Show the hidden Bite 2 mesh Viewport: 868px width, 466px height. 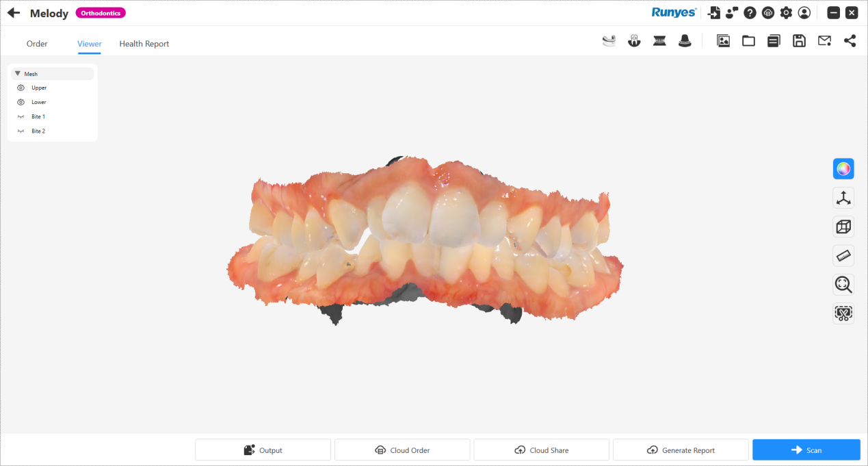[x=21, y=131]
